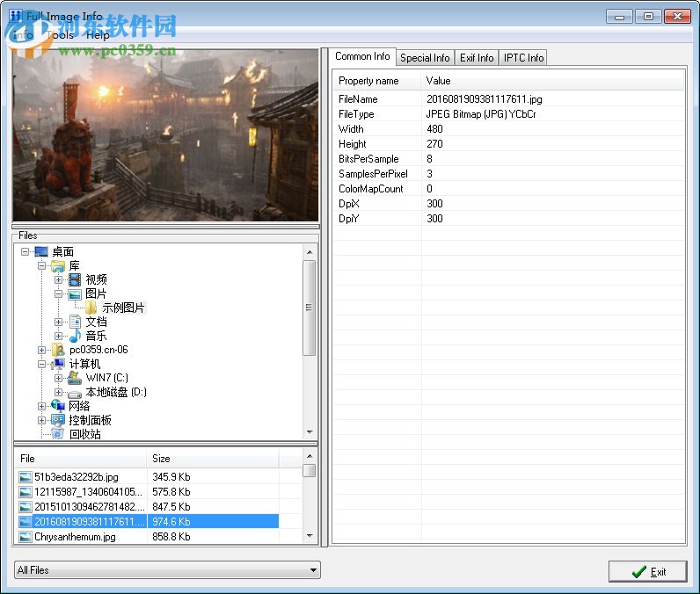This screenshot has height=594, width=700.
Task: Click the image icon of 12115987_1340604105 file
Action: point(26,492)
